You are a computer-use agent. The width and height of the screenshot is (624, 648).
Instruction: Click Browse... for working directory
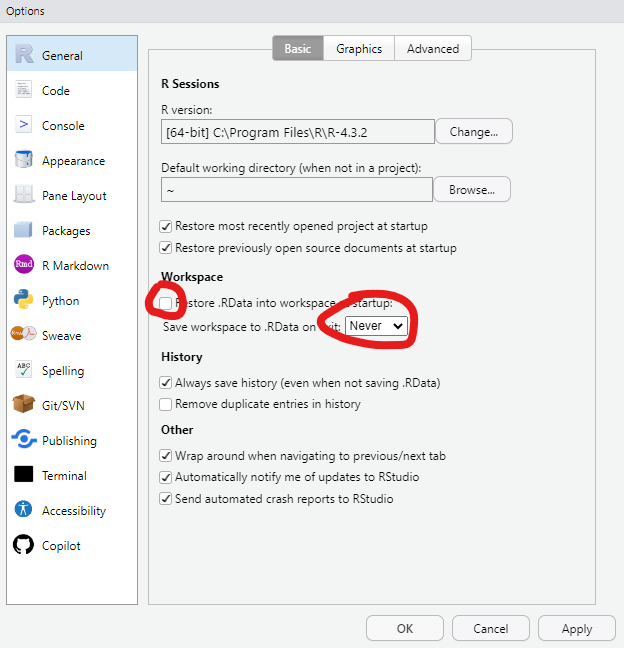(x=471, y=190)
